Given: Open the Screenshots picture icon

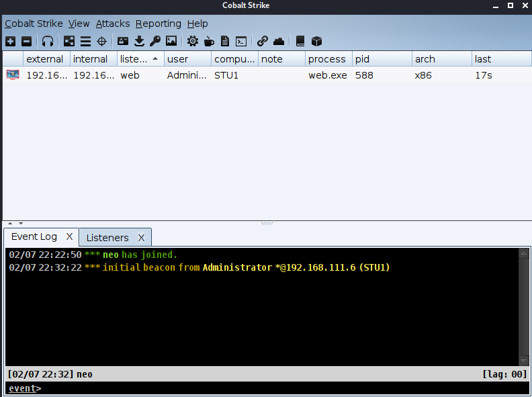Looking at the screenshot, I should 171,42.
